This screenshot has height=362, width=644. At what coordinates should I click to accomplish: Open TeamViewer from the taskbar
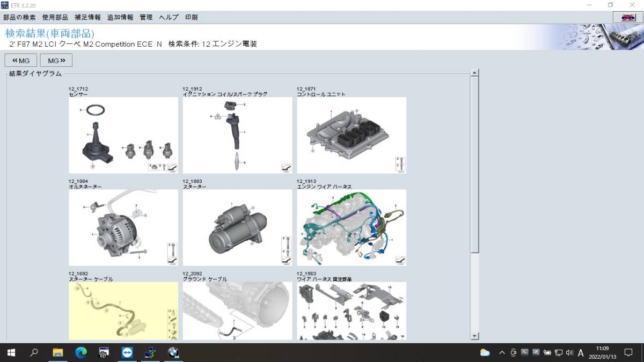point(127,352)
